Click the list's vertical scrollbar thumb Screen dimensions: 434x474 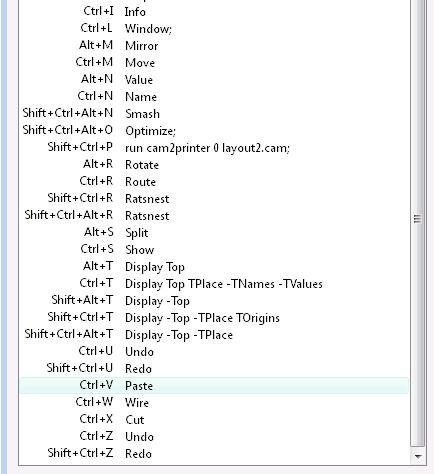418,220
